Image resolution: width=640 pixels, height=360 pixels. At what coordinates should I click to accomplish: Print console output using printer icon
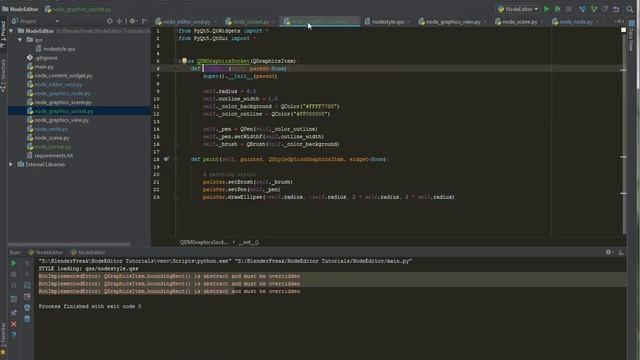coord(27,307)
